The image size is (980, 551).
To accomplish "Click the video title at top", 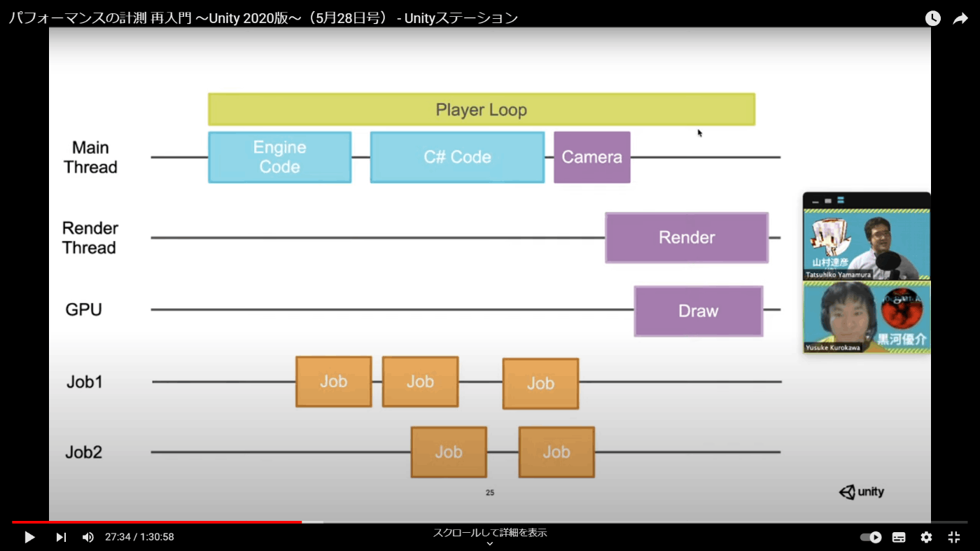I will 263,18.
